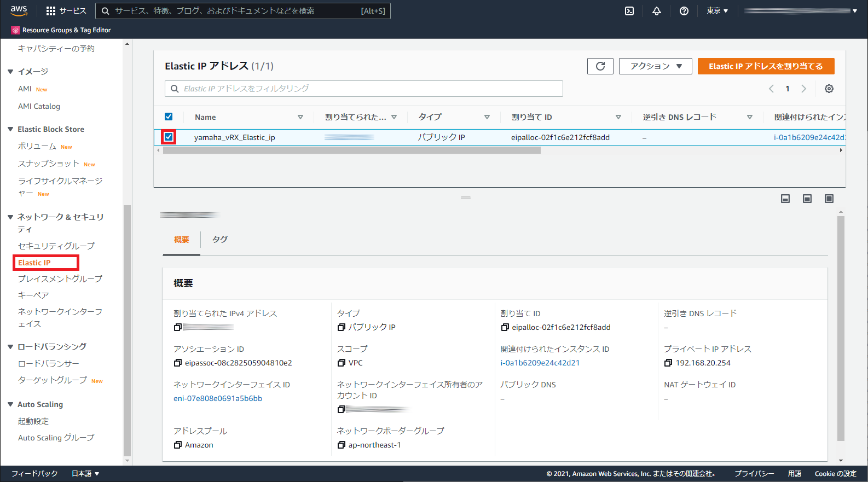This screenshot has height=482, width=868.
Task: Collapse the イメージ sidebar section
Action: [10, 72]
